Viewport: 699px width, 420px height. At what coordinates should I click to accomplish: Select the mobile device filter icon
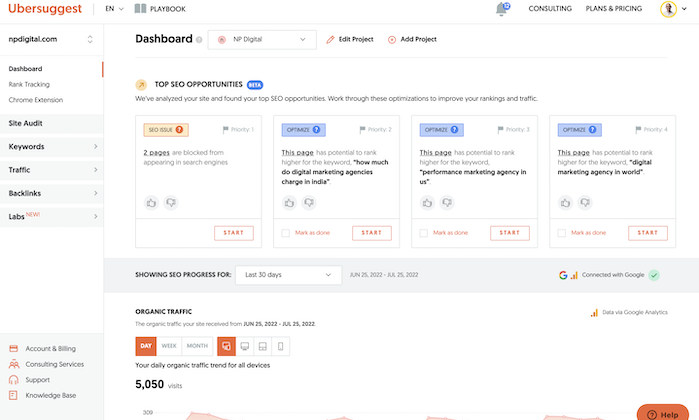(280, 346)
